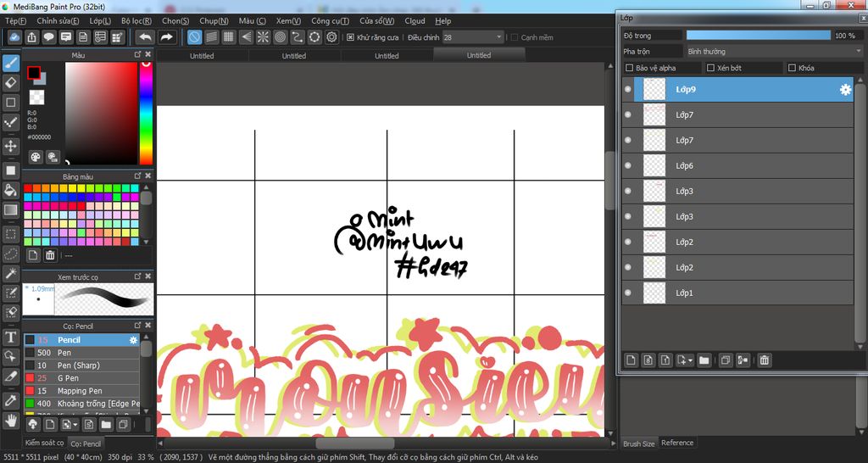Select the Brush tool in left toolbar
This screenshot has width=868, height=463.
click(x=10, y=63)
